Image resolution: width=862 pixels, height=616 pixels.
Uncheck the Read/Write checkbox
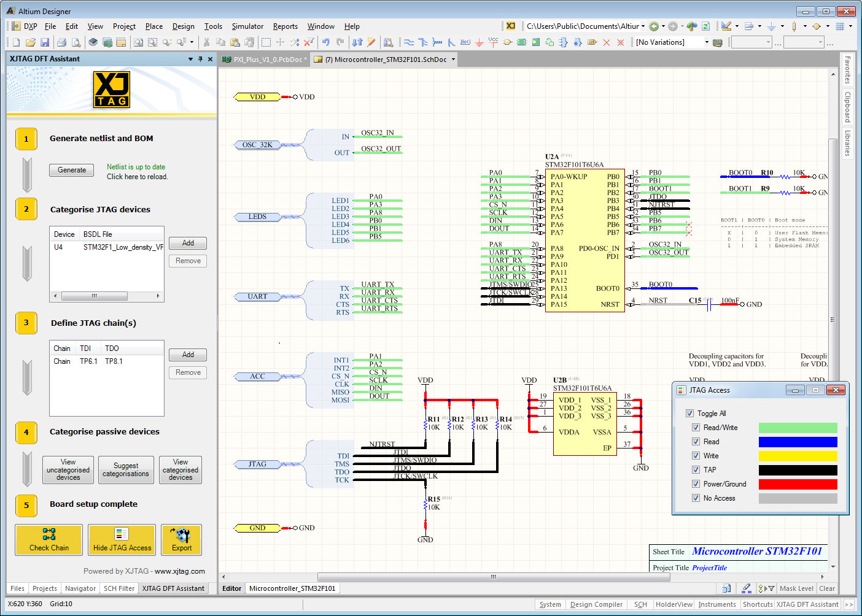696,428
